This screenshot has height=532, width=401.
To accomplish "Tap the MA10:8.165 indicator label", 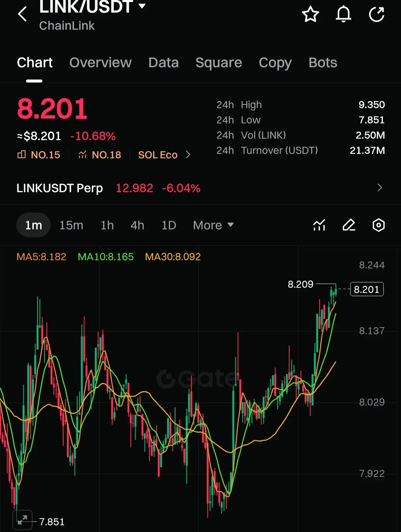I will pos(106,257).
